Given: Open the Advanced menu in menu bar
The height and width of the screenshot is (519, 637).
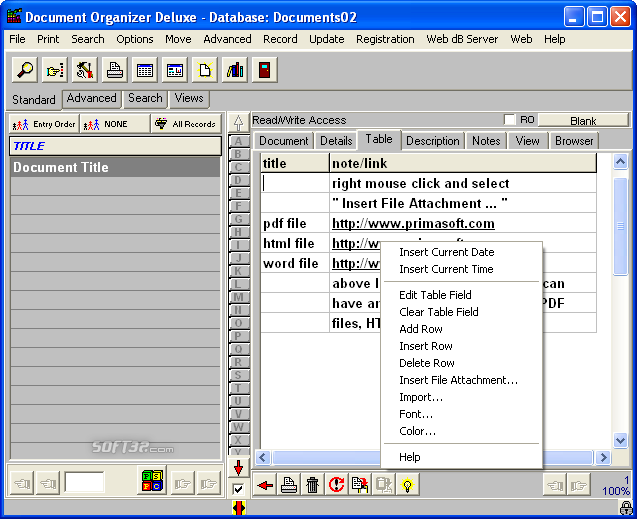Looking at the screenshot, I should 227,39.
